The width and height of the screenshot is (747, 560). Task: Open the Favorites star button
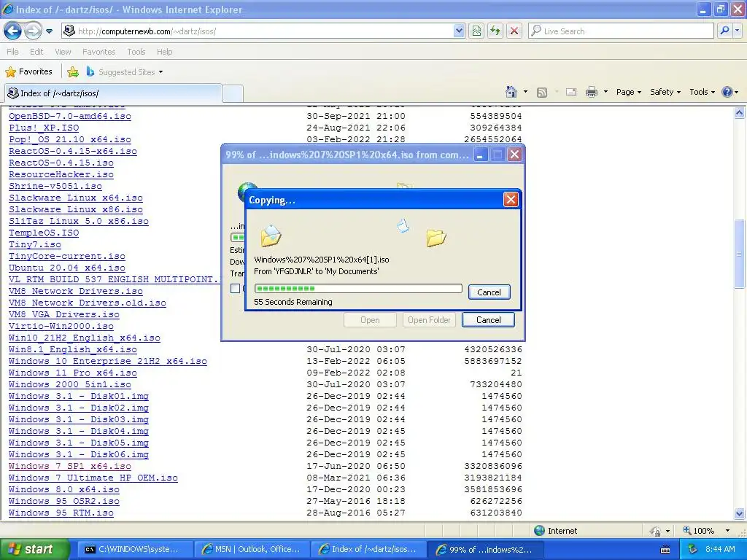28,72
